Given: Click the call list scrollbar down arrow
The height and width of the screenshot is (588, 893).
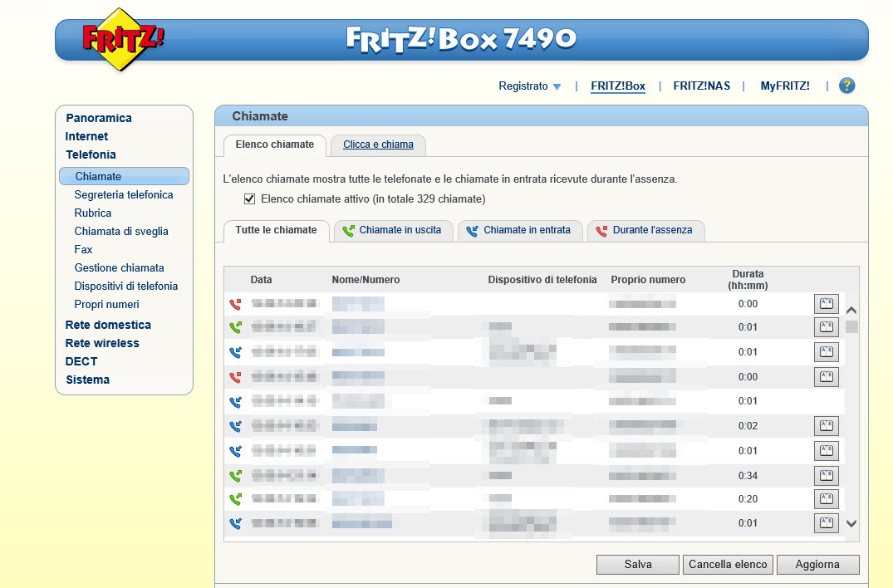Looking at the screenshot, I should pyautogui.click(x=851, y=523).
